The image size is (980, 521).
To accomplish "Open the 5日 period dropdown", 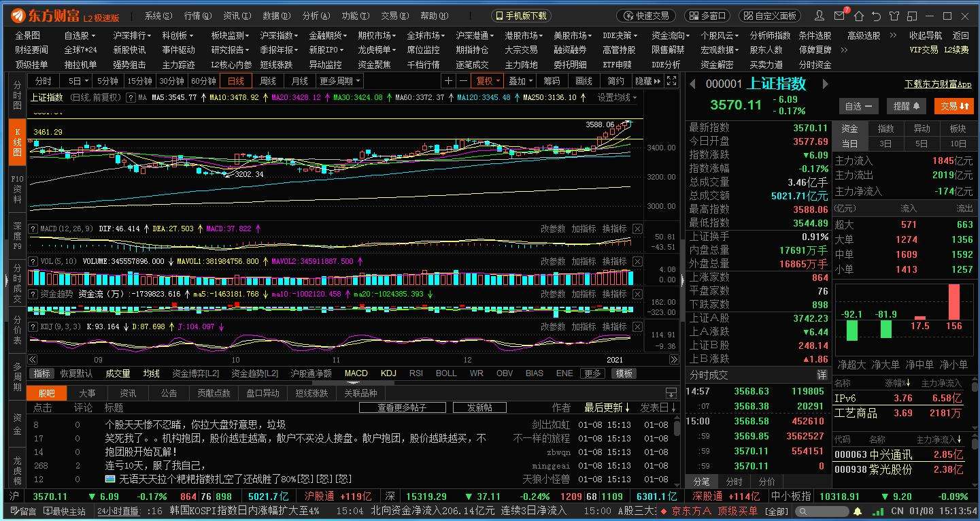I will pyautogui.click(x=75, y=81).
